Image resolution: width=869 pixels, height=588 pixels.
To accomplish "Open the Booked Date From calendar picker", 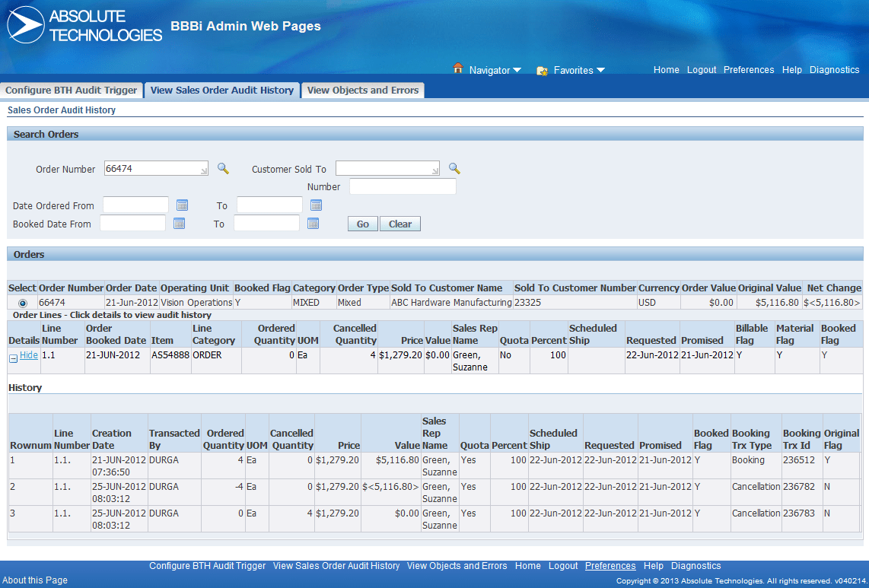I will 178,222.
